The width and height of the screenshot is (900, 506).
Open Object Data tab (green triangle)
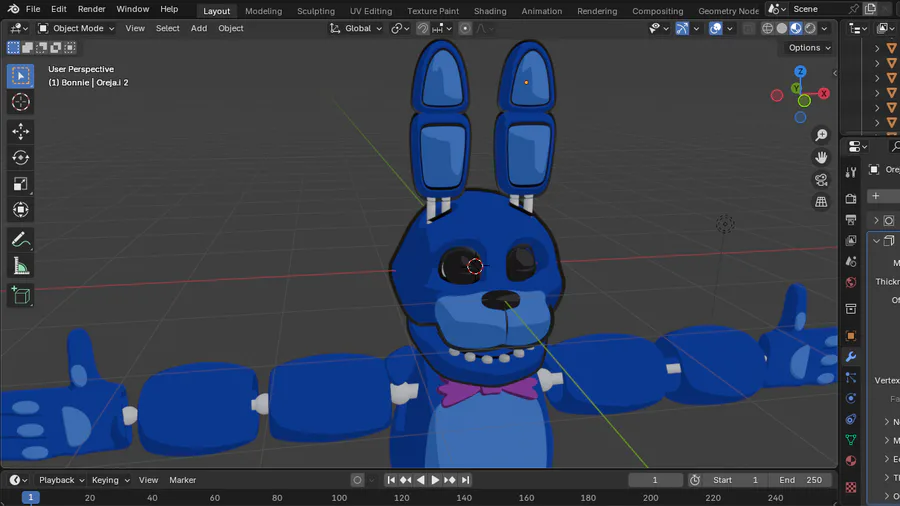pos(851,439)
